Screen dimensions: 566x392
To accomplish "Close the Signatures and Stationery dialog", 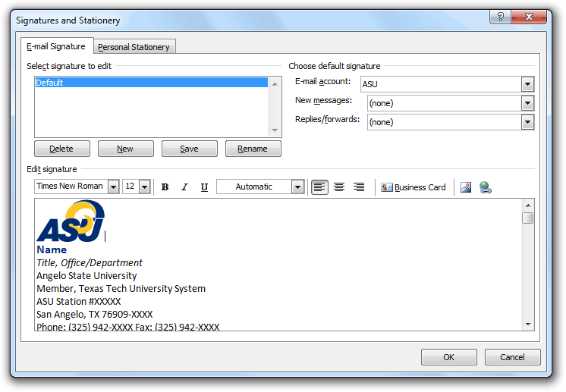I will coord(529,17).
